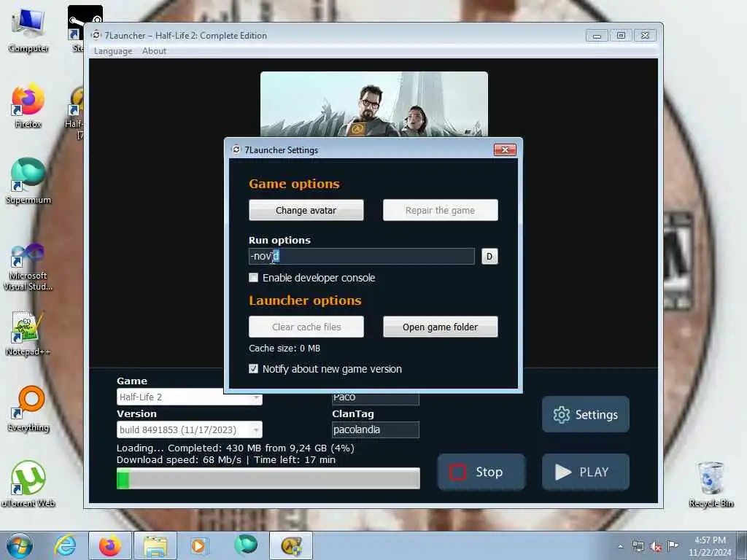The image size is (747, 560).
Task: Click the Game options heading
Action: coord(294,184)
